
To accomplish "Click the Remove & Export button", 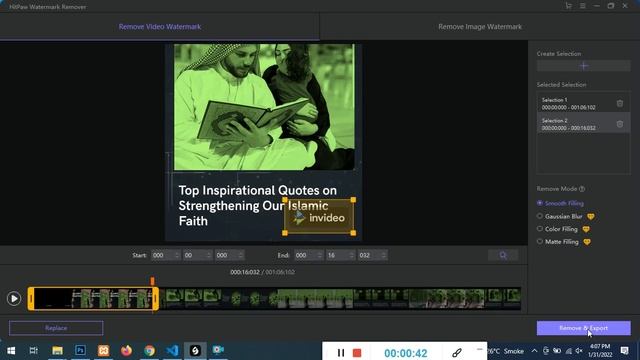I will click(x=583, y=328).
